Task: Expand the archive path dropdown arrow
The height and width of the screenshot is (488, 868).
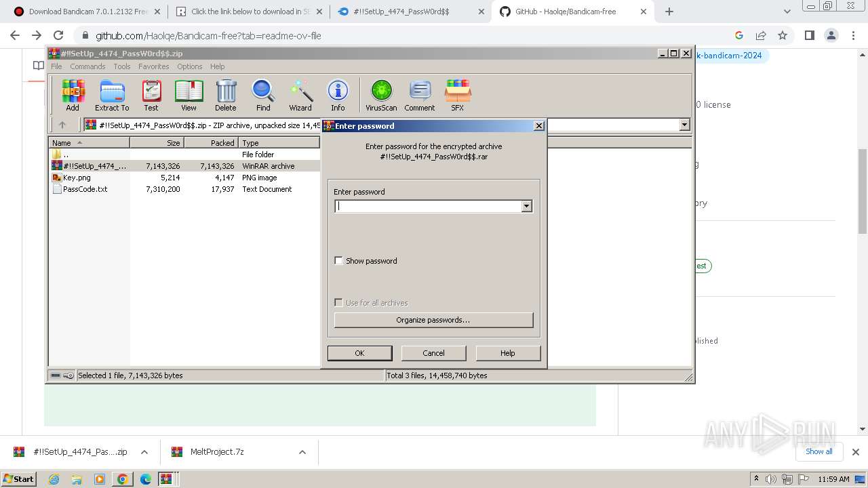Action: point(684,125)
